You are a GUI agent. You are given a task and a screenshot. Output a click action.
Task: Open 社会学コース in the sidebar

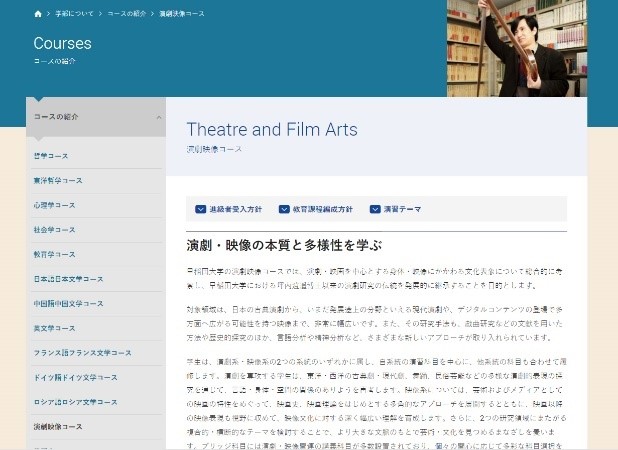[x=54, y=230]
